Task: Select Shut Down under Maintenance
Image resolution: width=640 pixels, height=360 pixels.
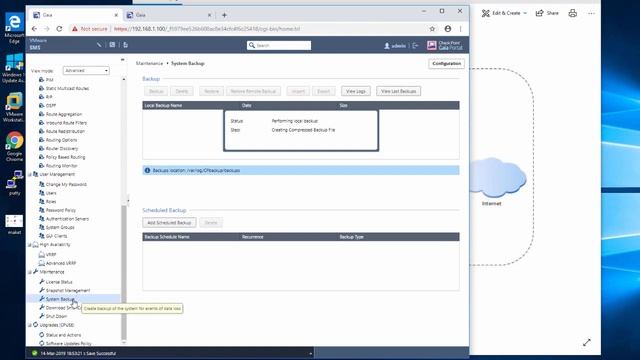Action: click(56, 316)
